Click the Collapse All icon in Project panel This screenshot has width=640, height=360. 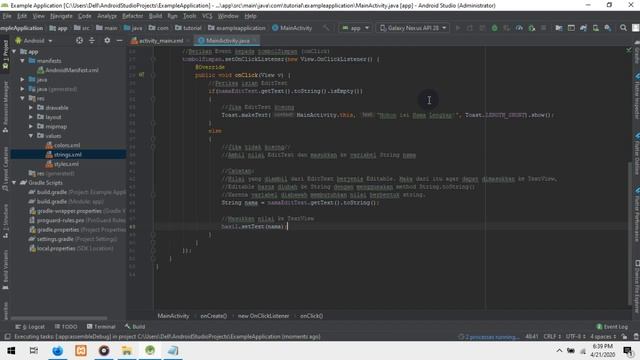tap(92, 40)
